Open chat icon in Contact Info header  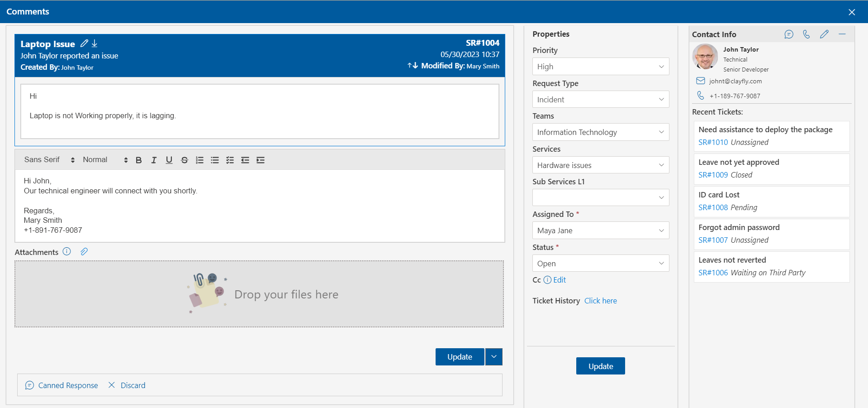tap(789, 34)
